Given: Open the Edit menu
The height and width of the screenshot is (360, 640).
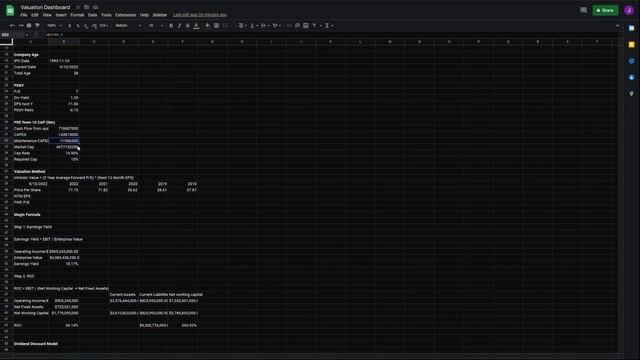Looking at the screenshot, I should (x=35, y=15).
